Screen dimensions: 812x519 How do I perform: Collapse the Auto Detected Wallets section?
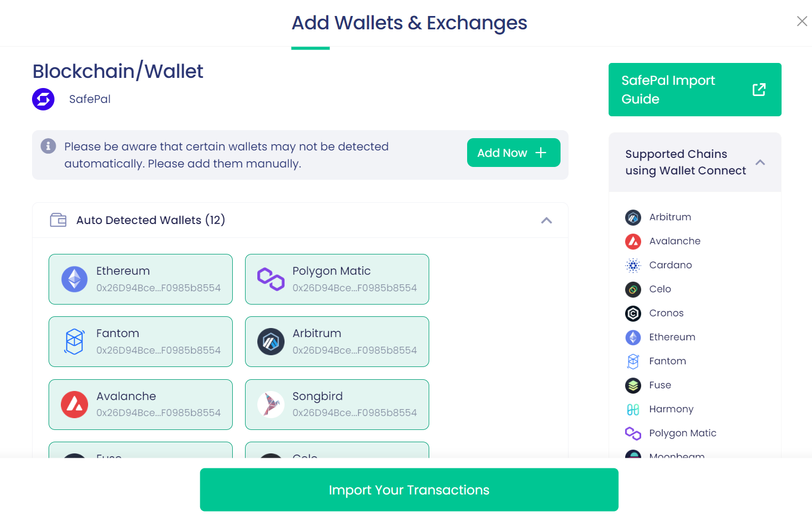tap(546, 220)
